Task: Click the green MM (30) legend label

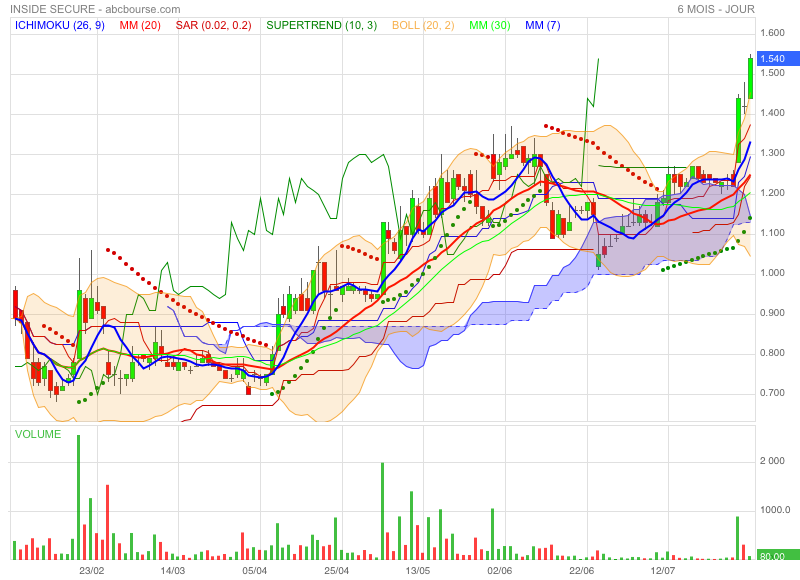Action: coord(490,25)
